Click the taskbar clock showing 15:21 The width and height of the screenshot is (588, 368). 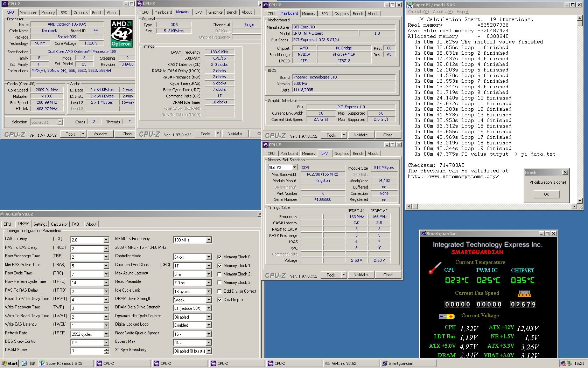[x=579, y=363]
